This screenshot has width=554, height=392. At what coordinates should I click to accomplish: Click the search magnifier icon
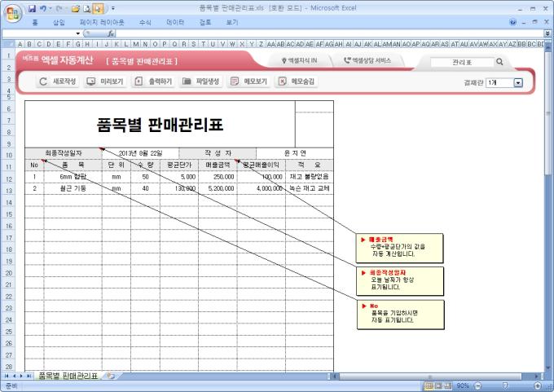coord(499,61)
